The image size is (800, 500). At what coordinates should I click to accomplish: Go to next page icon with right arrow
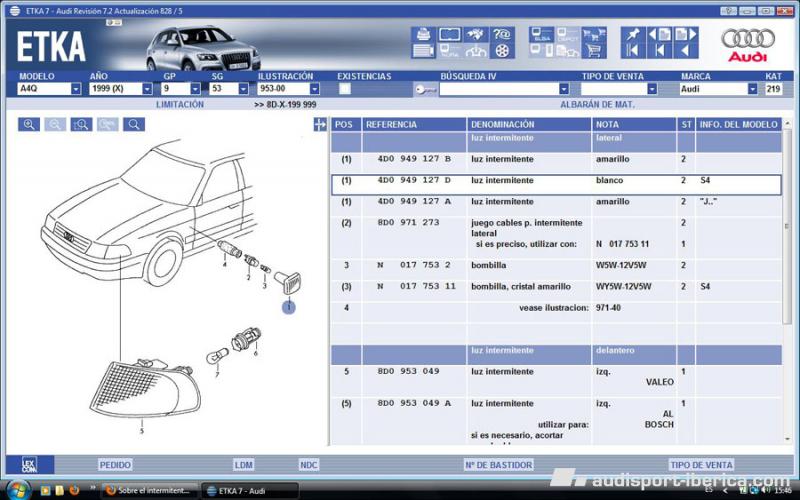686,35
